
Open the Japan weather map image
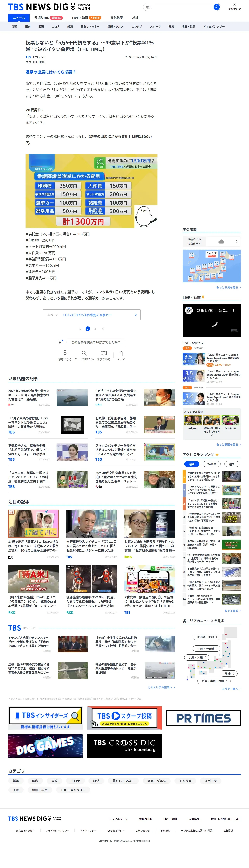pyautogui.click(x=212, y=266)
